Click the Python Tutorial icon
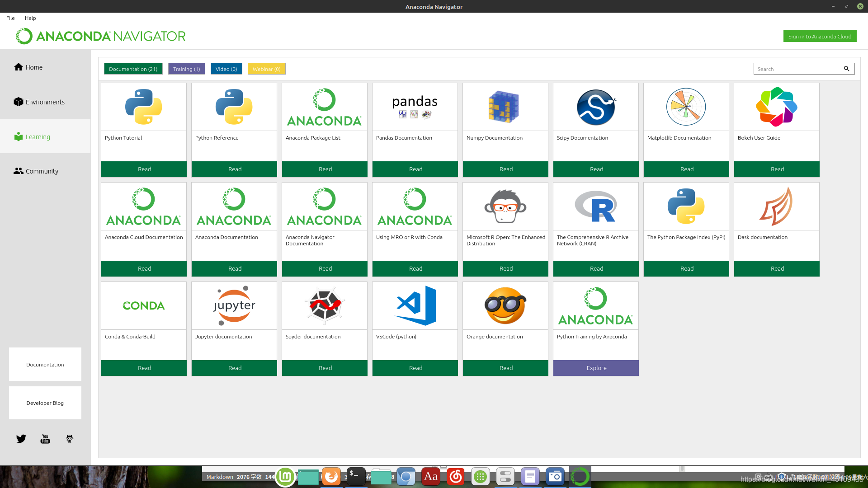 [x=144, y=107]
